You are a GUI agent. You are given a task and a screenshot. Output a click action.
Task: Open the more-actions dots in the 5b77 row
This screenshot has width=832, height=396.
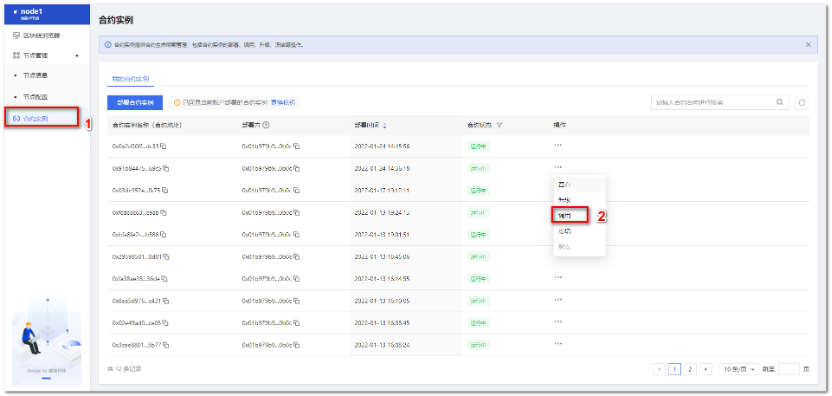[x=558, y=343]
